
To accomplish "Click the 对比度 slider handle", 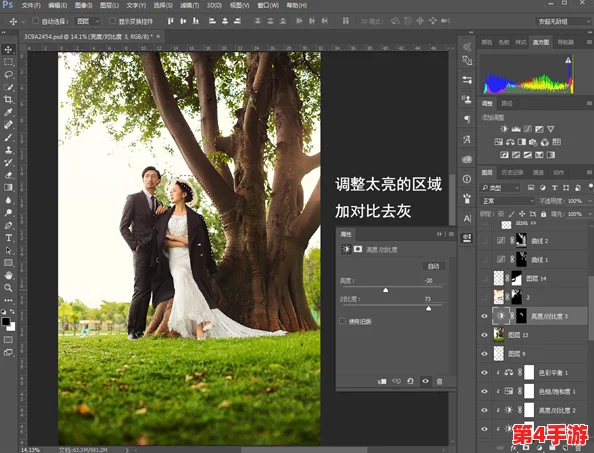I will point(428,309).
